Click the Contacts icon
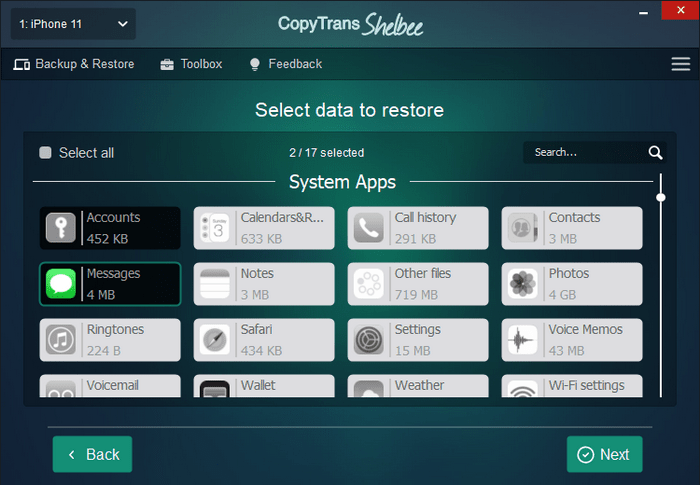 523,228
